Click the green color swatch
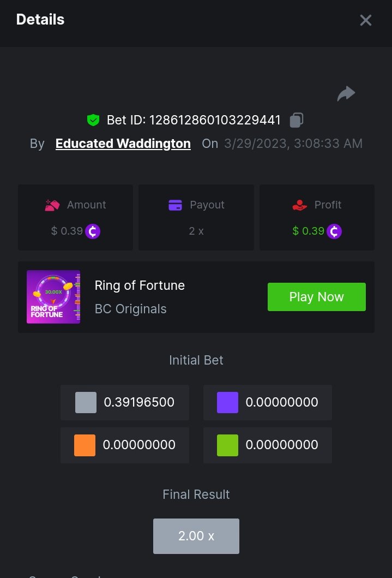Screen dimensions: 392x578 tap(227, 445)
